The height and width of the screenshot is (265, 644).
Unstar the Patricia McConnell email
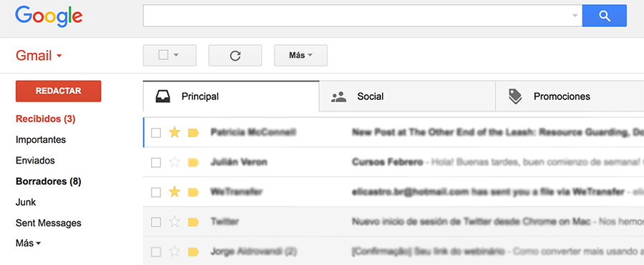175,133
